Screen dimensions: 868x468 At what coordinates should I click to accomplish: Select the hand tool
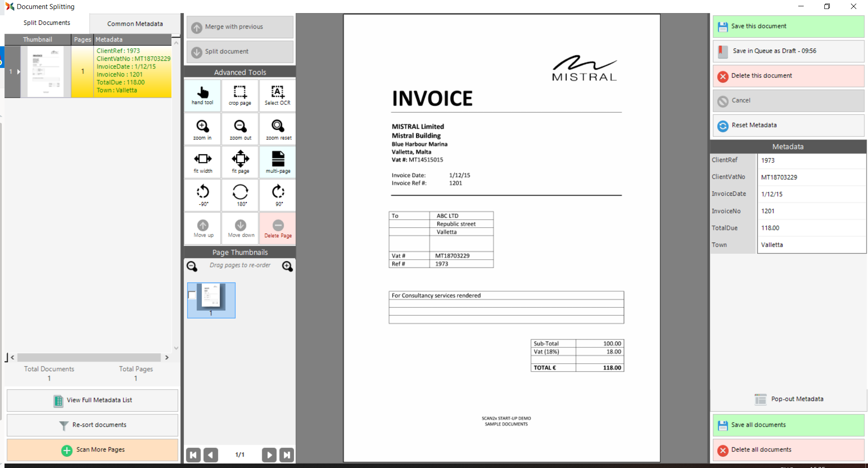click(202, 95)
